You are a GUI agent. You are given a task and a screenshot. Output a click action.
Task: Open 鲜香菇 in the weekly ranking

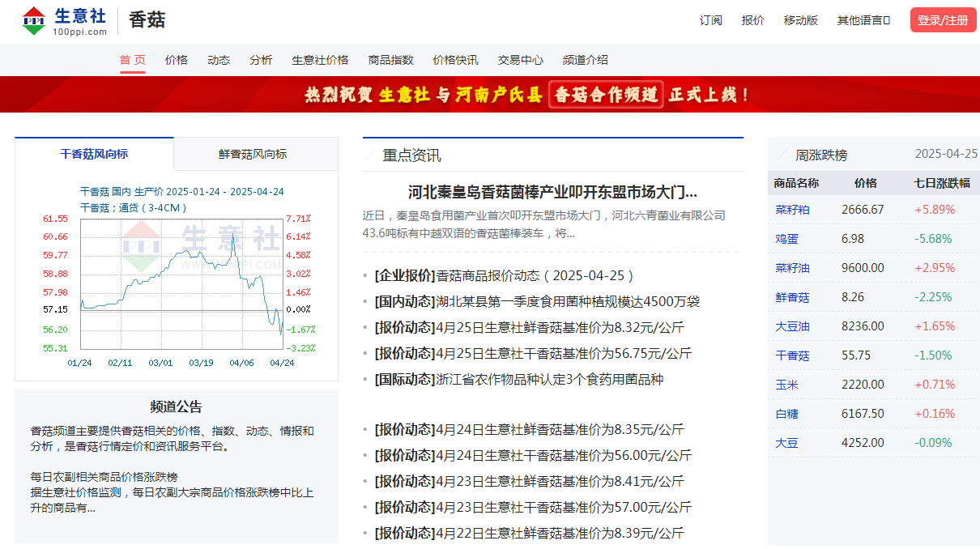[x=792, y=297]
